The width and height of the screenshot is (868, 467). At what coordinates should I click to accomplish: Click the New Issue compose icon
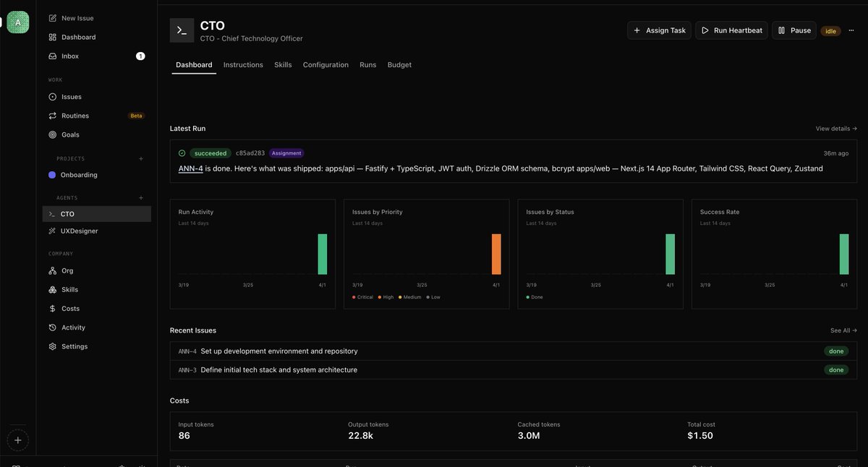click(52, 18)
